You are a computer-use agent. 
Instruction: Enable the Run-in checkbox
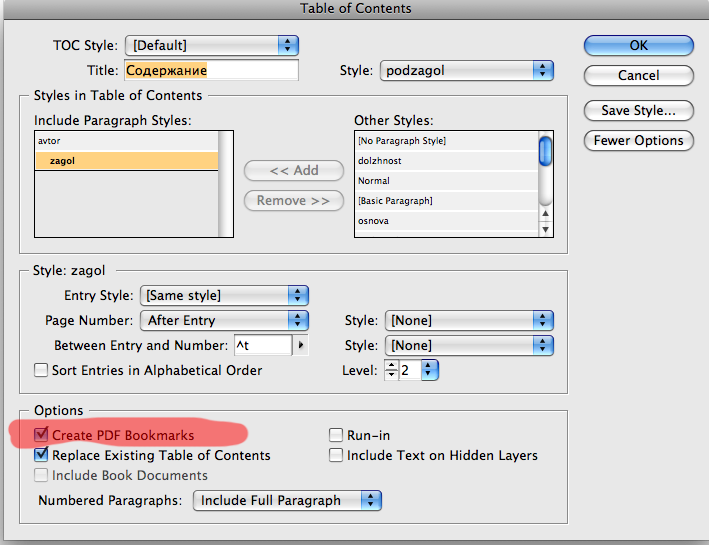point(336,435)
